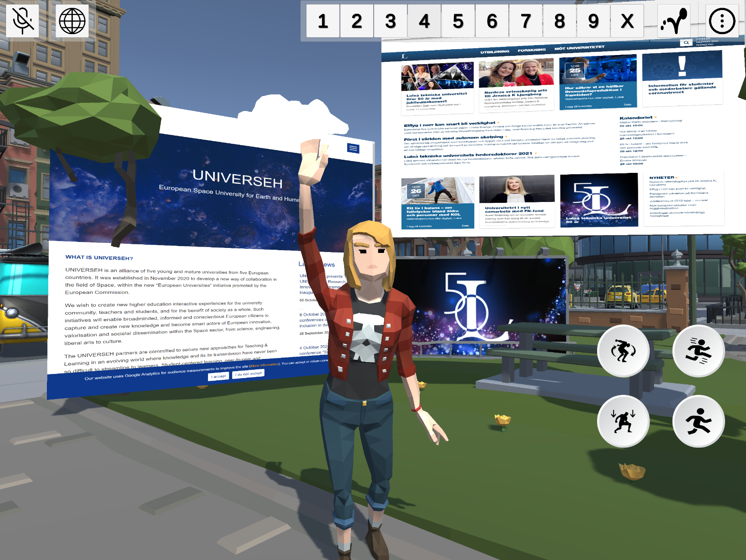
Task: Select number button 8
Action: pyautogui.click(x=559, y=21)
